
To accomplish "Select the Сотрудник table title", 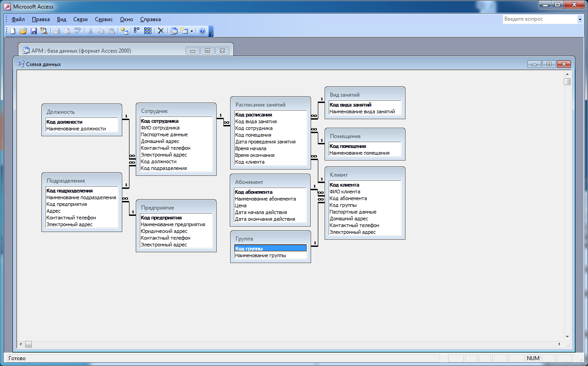I will [154, 111].
